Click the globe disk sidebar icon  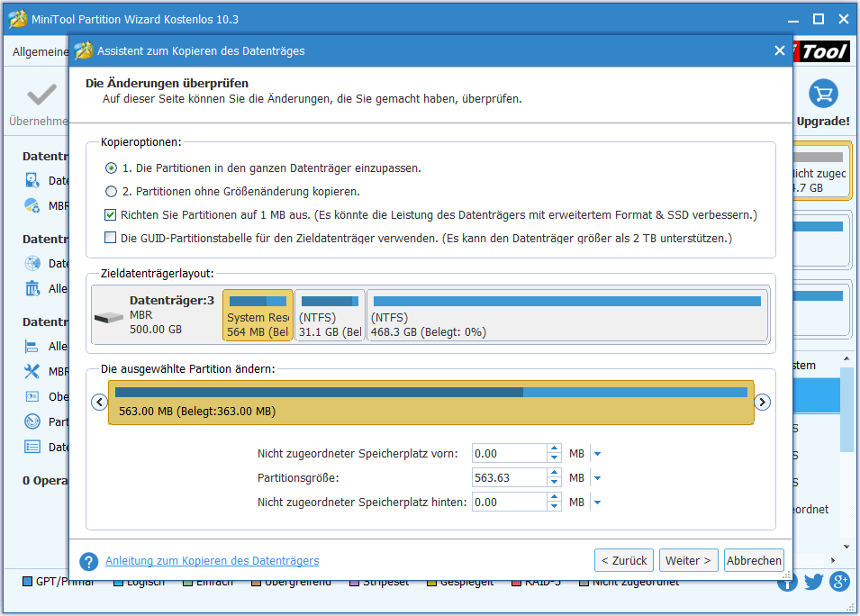pos(32,263)
